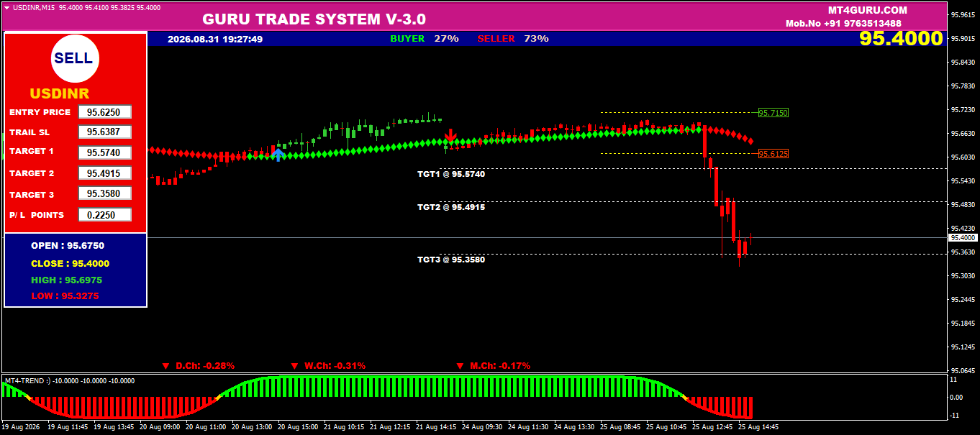Click the USDINR,M15 chart title dropdown triangle
980x435 pixels.
pyautogui.click(x=7, y=6)
